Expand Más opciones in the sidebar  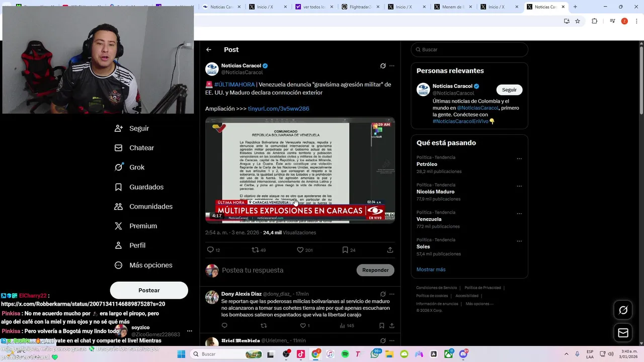click(x=143, y=265)
